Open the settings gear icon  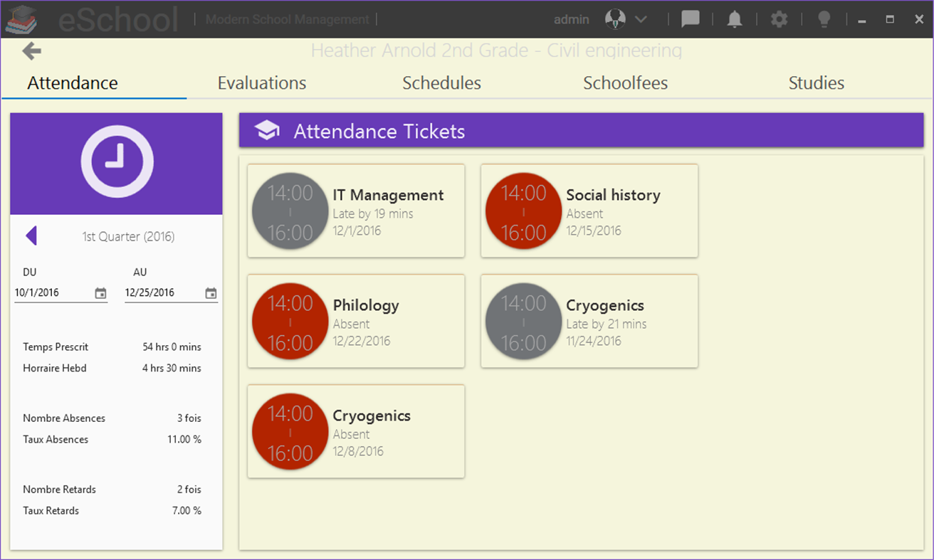(x=778, y=19)
